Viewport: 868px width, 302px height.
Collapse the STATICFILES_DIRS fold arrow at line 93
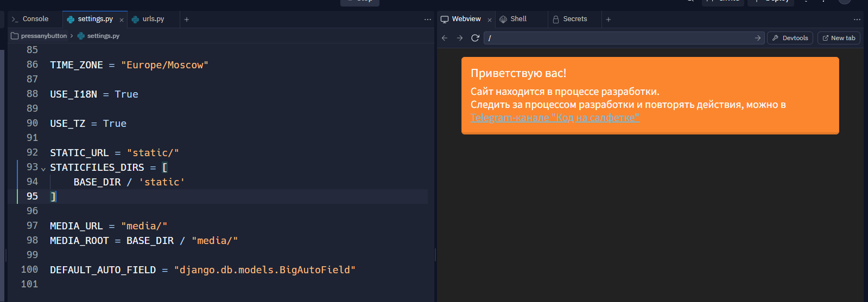click(x=43, y=169)
